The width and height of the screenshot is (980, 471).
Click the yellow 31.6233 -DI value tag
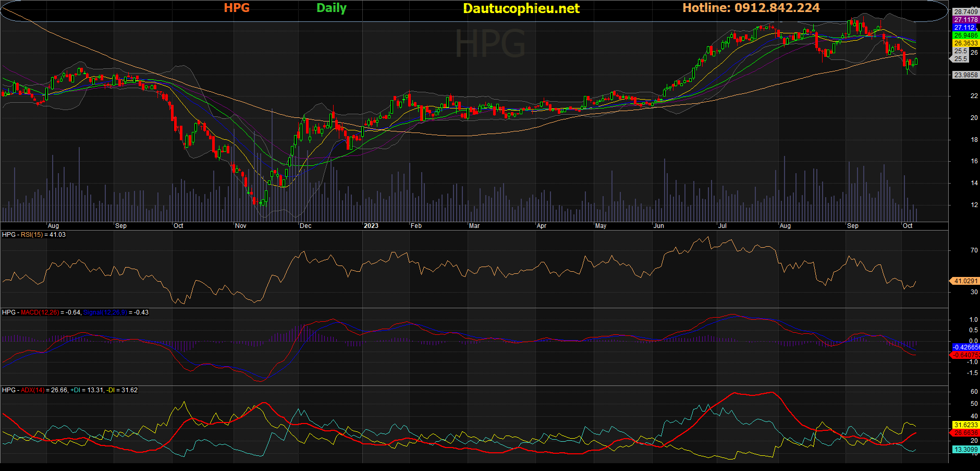click(x=965, y=425)
